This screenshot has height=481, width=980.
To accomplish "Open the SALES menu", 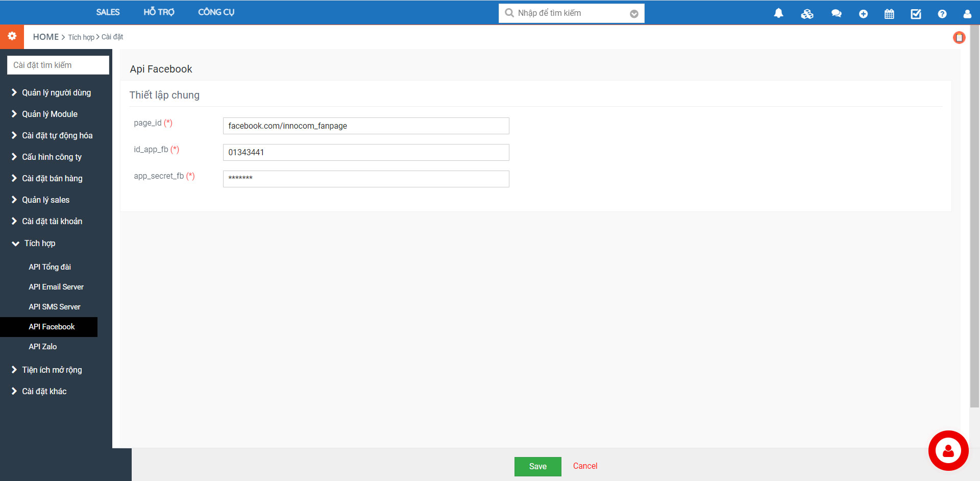I will (x=108, y=12).
